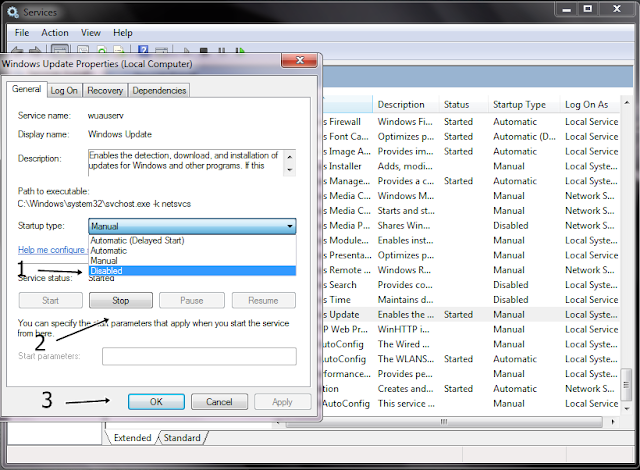This screenshot has width=640, height=470.
Task: Click the greyed Resume button
Action: tap(264, 300)
